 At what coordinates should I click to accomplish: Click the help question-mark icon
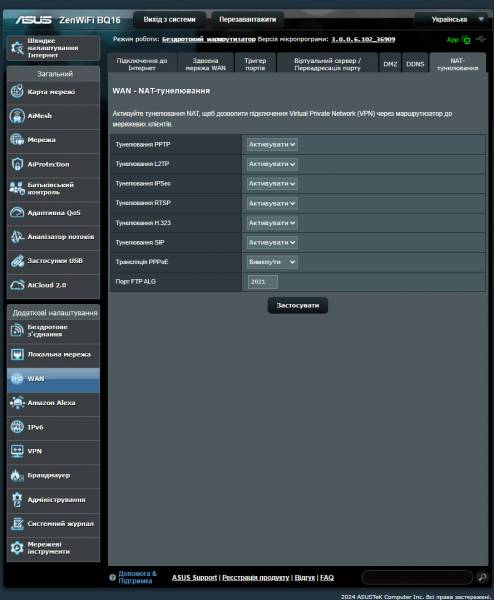(x=112, y=577)
